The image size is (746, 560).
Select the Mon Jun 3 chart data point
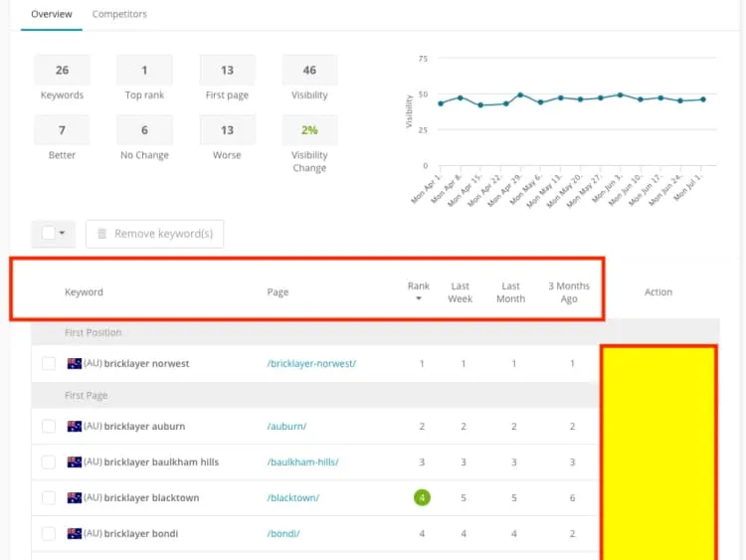click(x=620, y=95)
